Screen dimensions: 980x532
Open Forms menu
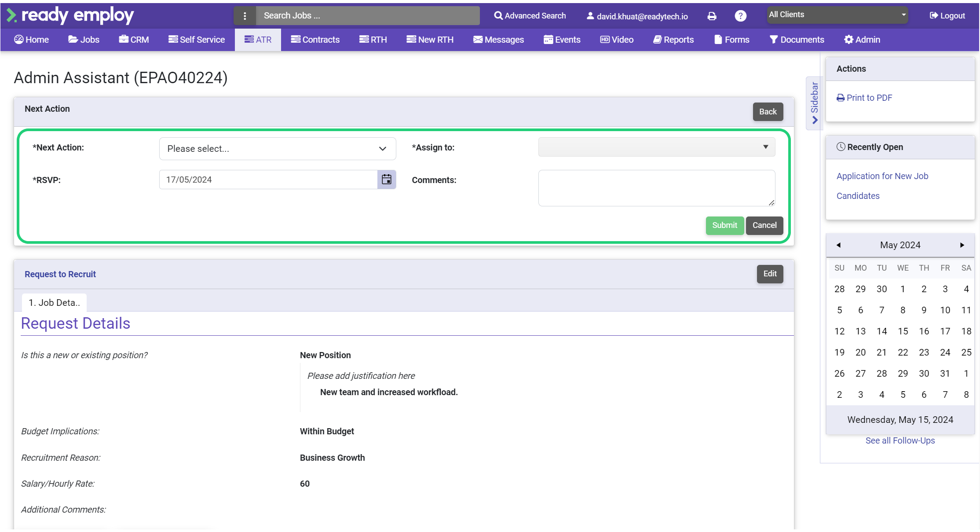pos(732,40)
